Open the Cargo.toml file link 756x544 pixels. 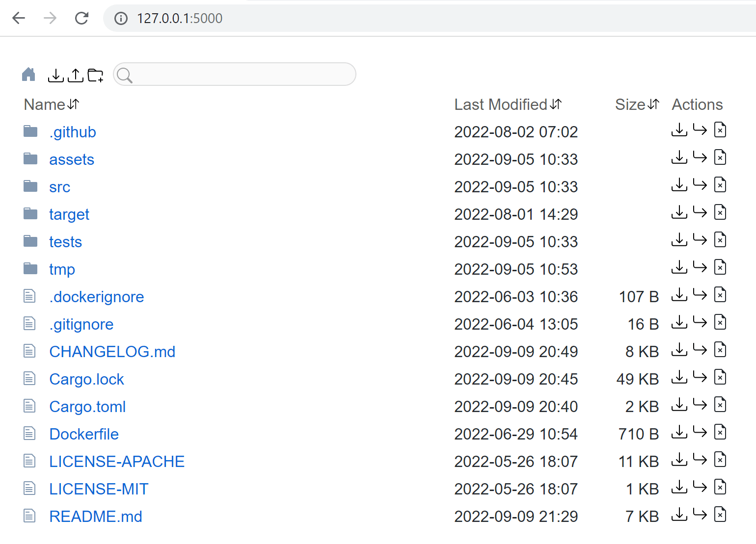click(x=87, y=407)
